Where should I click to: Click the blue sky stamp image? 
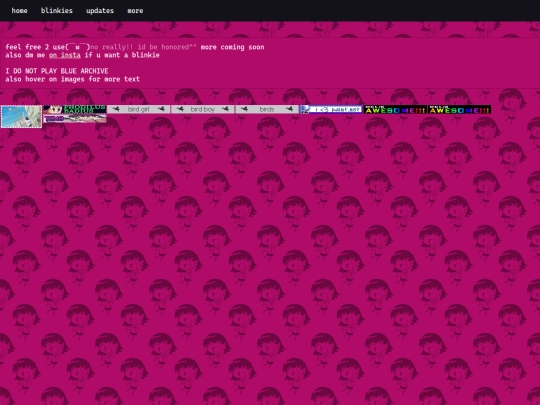click(21, 117)
